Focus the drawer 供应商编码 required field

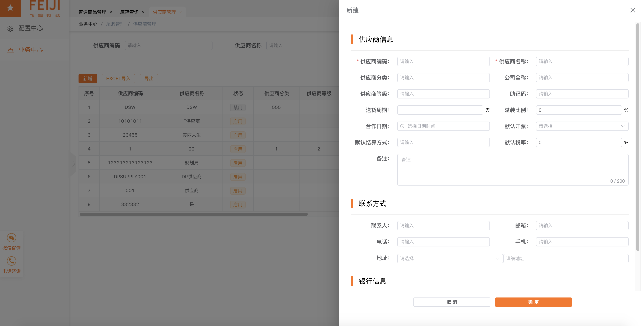[x=443, y=61]
